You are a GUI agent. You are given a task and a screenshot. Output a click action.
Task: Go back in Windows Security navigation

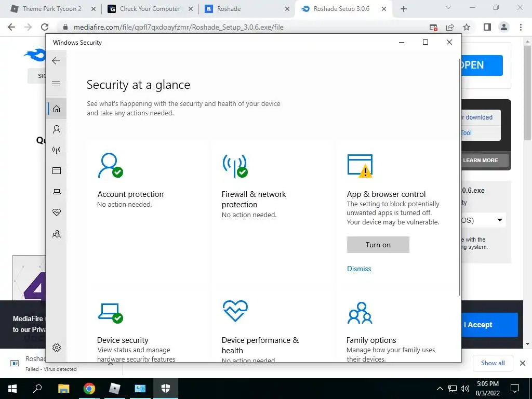coord(56,61)
